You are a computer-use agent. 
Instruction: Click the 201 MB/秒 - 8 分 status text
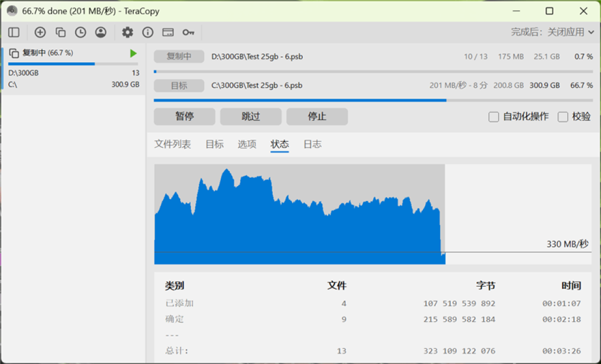458,86
